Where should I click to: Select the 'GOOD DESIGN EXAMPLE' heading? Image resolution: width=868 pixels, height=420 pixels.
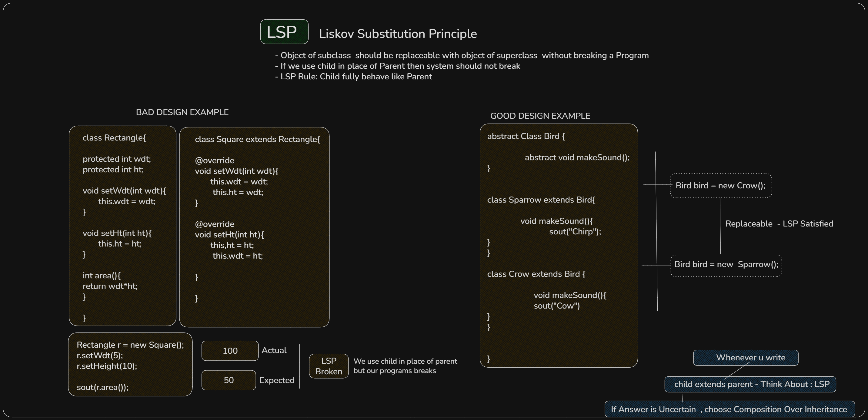[x=540, y=116]
